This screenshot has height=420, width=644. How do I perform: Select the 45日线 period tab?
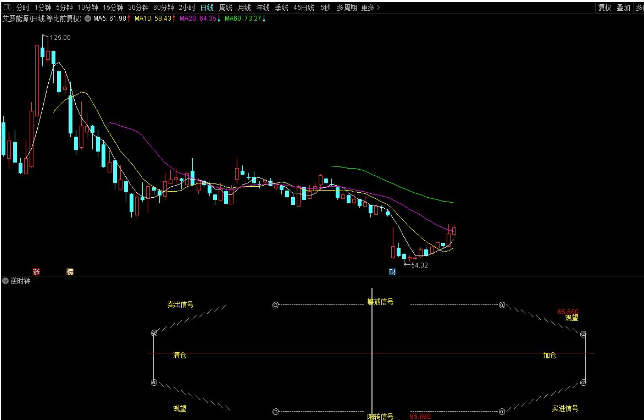[x=304, y=7]
